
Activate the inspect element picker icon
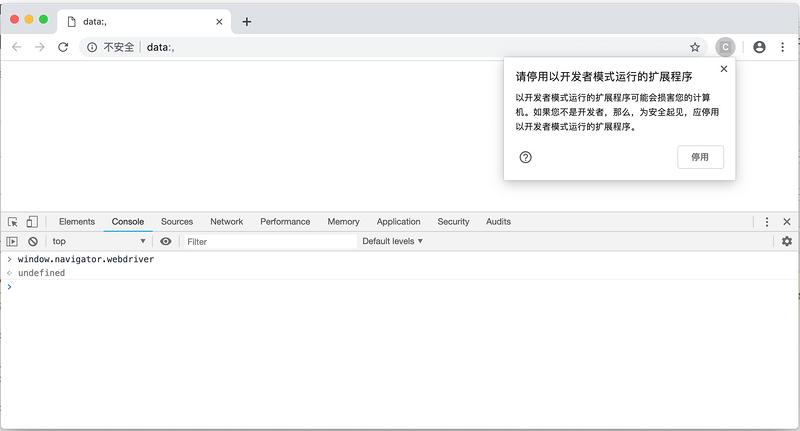click(13, 222)
